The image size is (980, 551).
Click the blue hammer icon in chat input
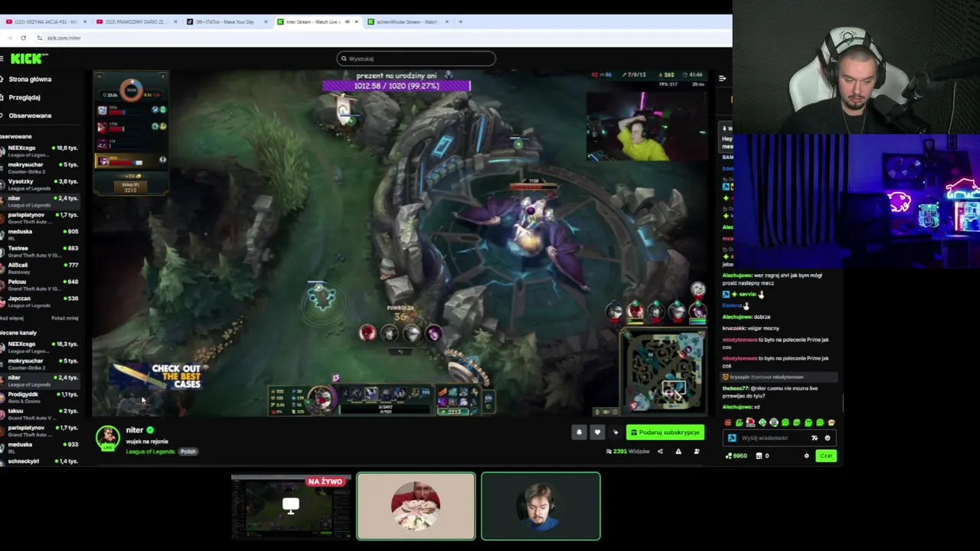point(732,438)
